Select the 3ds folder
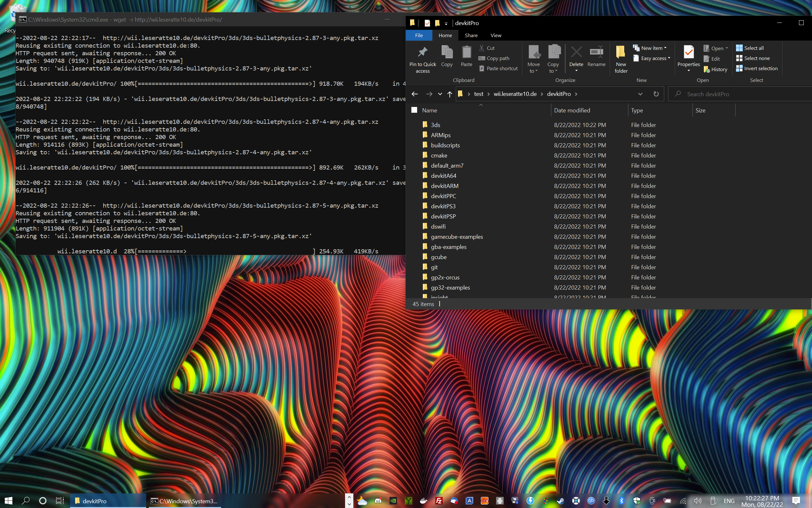Screen dimensions: 812x508 pyautogui.click(x=435, y=125)
